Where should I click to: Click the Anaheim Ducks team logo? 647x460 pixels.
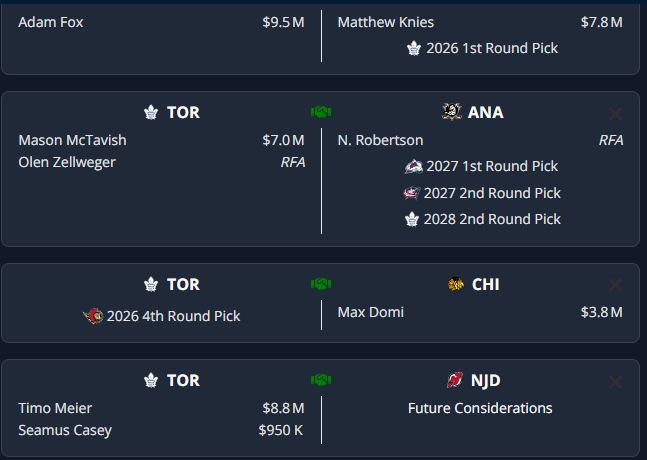(x=451, y=112)
